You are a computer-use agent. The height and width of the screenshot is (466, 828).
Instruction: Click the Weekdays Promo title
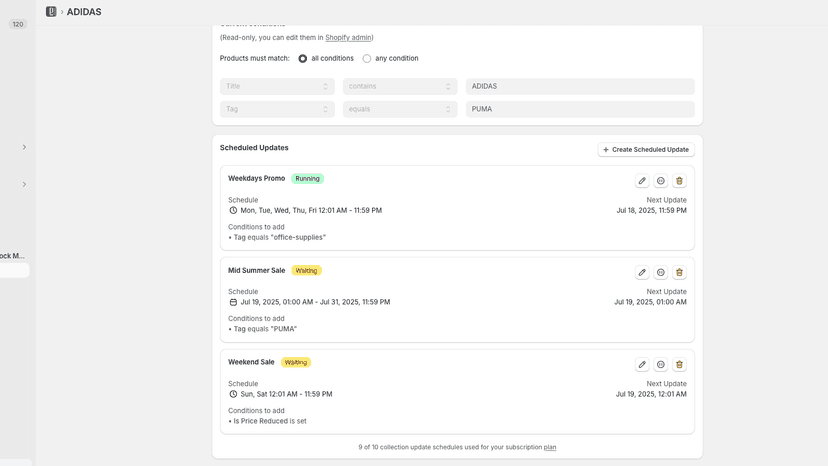click(256, 179)
